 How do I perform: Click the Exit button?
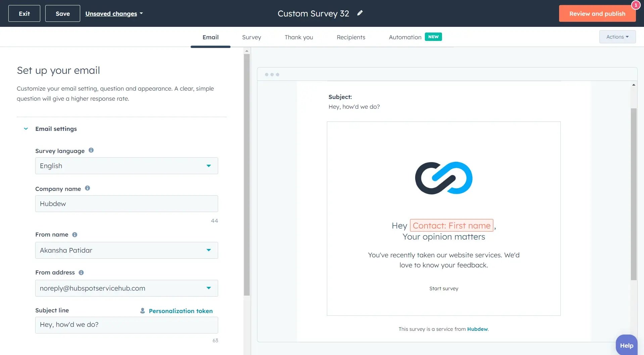tap(24, 13)
